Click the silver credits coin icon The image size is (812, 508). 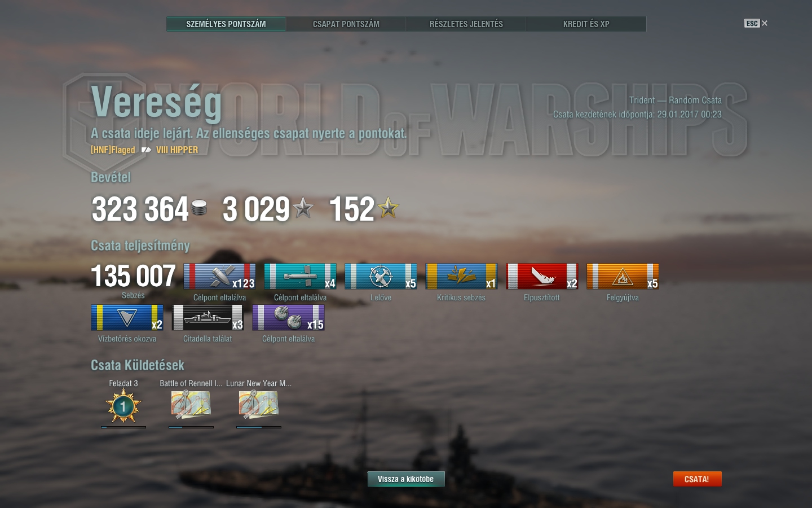coord(199,208)
